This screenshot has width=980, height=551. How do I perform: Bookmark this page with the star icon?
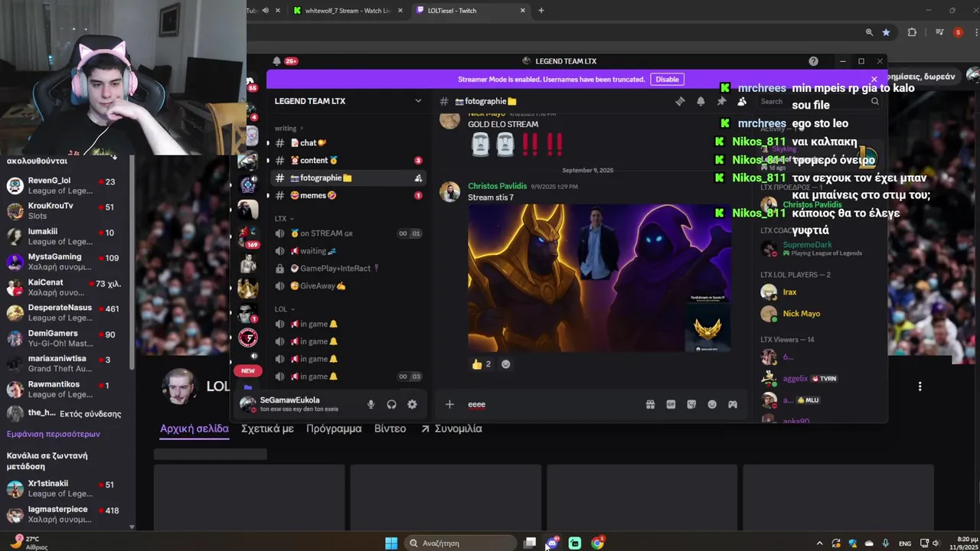[x=886, y=32]
